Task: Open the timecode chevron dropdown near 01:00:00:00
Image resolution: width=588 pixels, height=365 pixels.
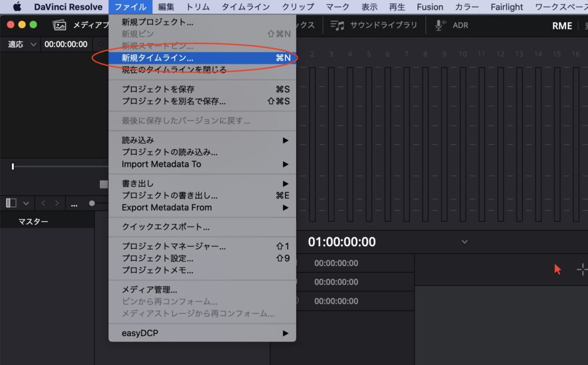Action: (464, 242)
